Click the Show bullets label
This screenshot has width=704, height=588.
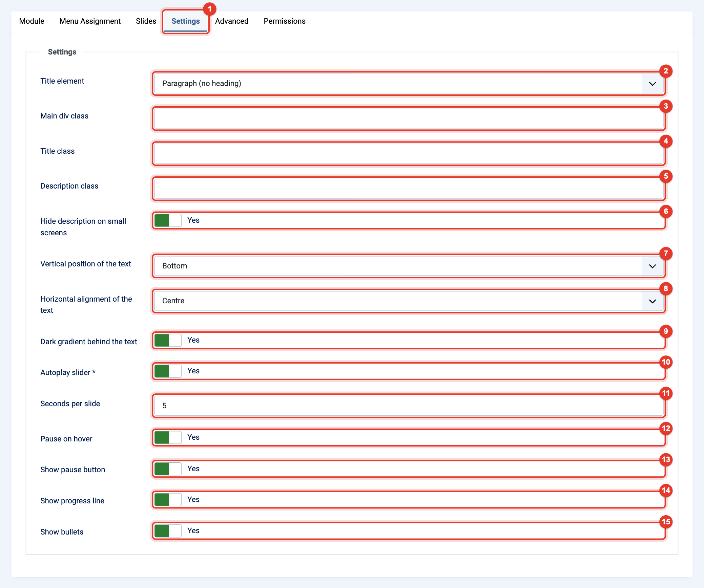[x=62, y=532]
